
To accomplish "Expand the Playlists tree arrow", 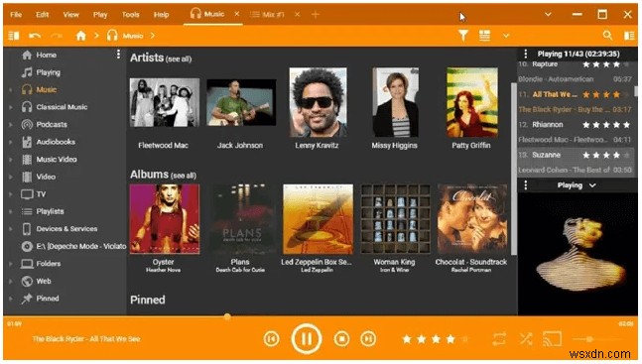I will click(11, 211).
